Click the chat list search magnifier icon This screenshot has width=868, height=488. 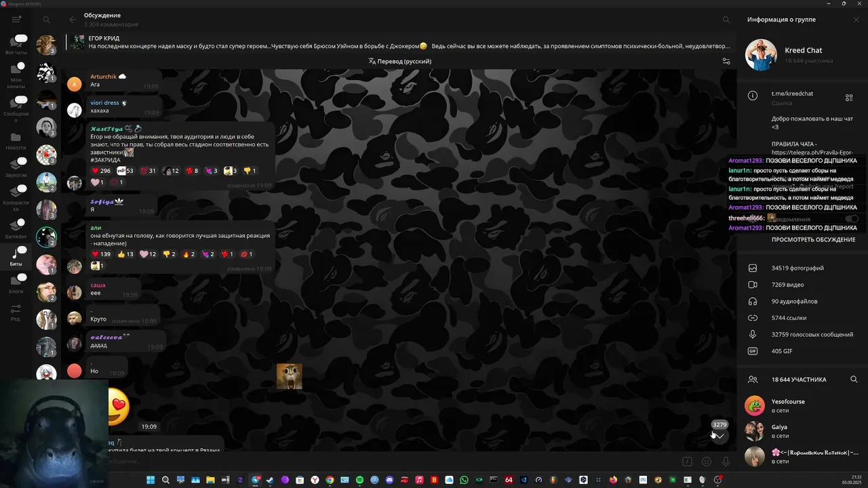point(46,20)
